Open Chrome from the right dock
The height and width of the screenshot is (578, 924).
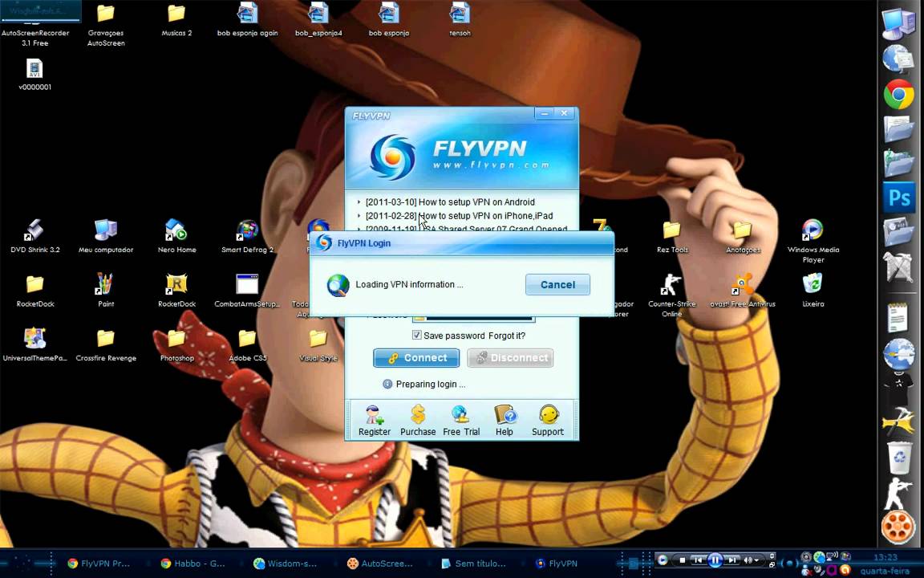898,95
